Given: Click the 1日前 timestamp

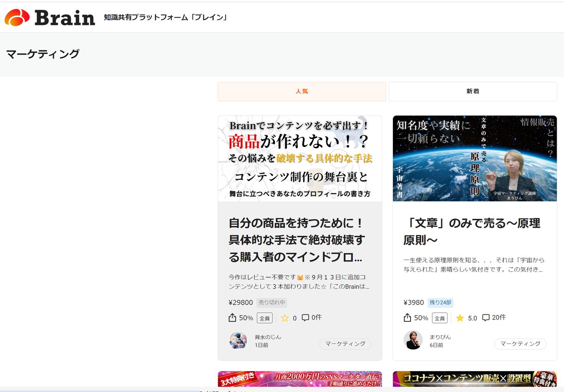Looking at the screenshot, I should click(261, 345).
